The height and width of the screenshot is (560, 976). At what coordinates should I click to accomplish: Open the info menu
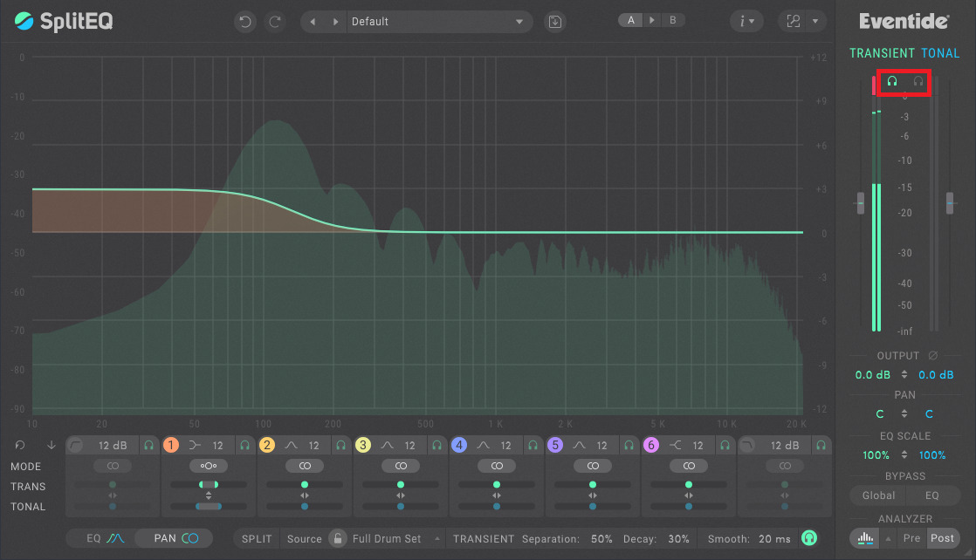click(746, 22)
